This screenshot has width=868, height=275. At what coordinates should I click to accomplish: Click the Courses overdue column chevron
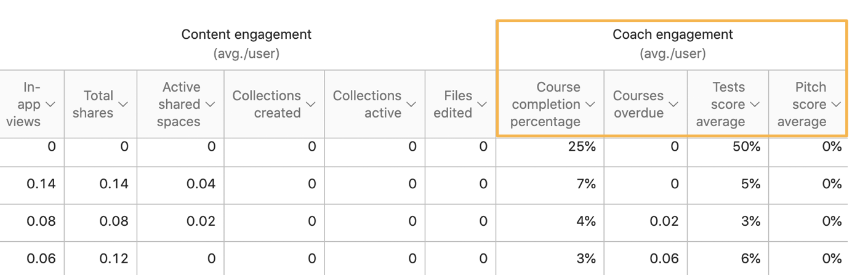click(x=673, y=105)
